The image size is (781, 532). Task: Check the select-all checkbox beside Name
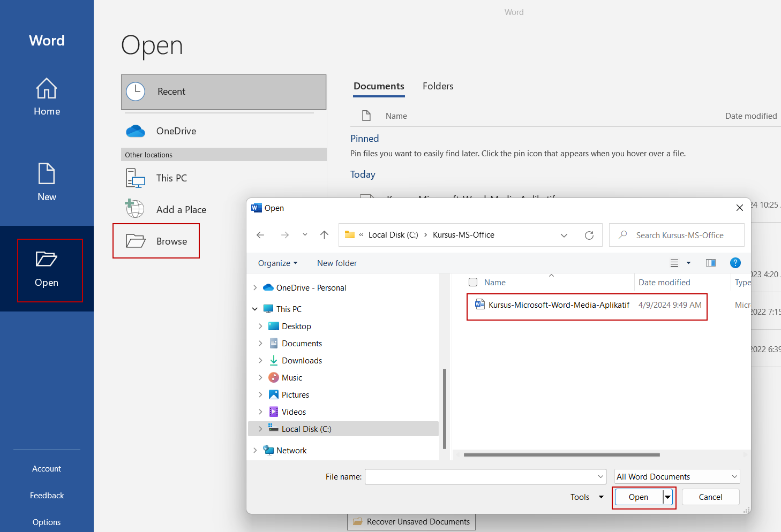tap(473, 282)
